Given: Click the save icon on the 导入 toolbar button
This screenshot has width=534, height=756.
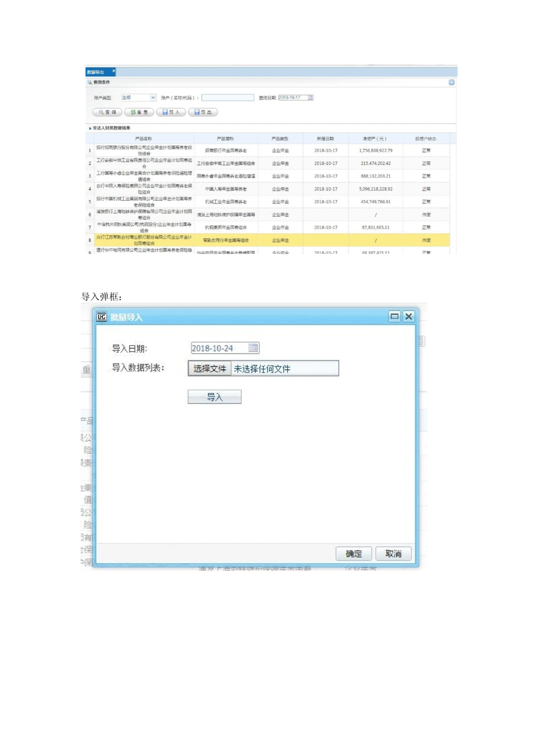Looking at the screenshot, I should click(x=164, y=111).
